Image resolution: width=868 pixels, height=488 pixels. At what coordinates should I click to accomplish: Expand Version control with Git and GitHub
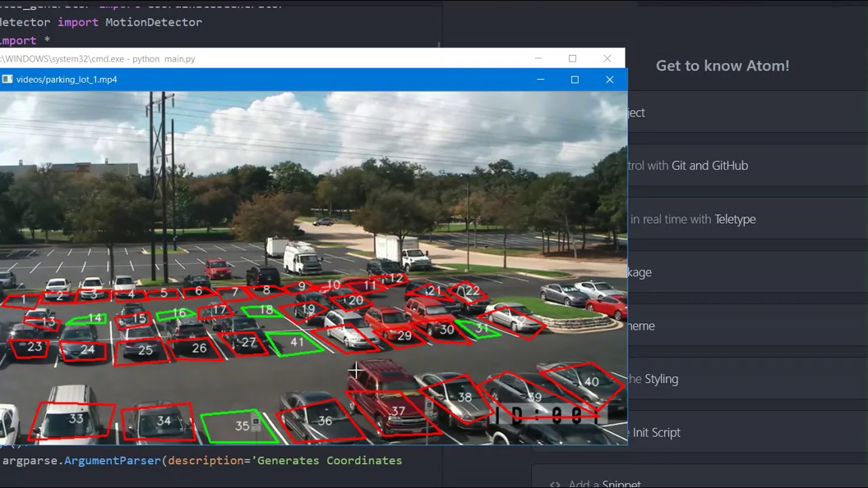(747, 165)
